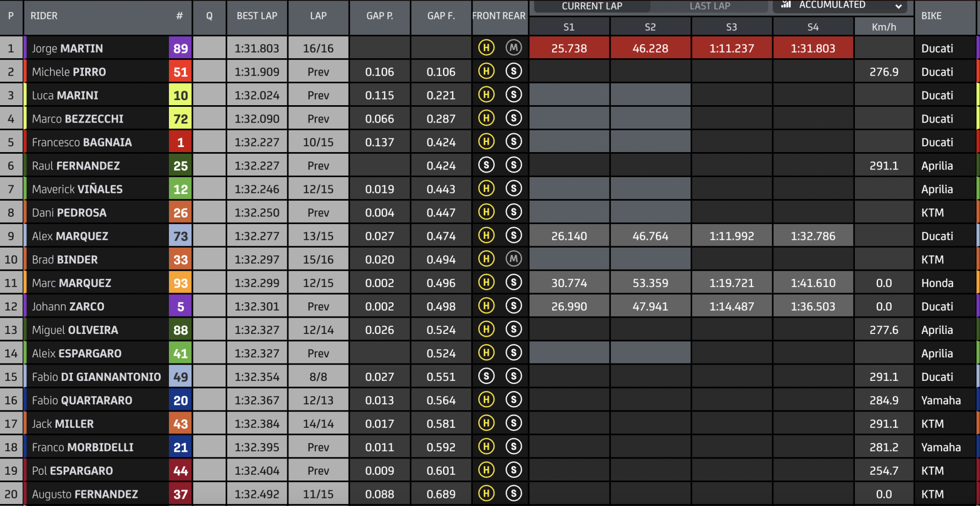Click the GAP F. column header
This screenshot has width=980, height=506.
pyautogui.click(x=440, y=16)
